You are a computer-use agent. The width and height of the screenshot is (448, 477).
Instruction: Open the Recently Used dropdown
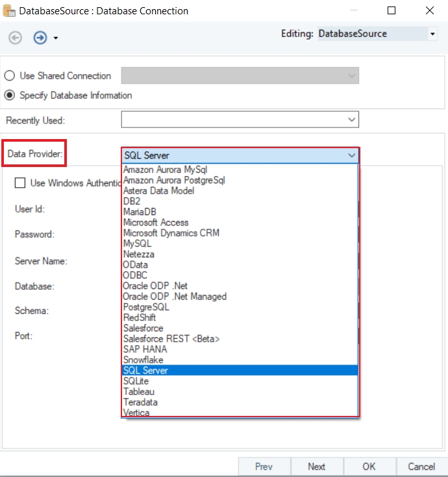coord(351,120)
